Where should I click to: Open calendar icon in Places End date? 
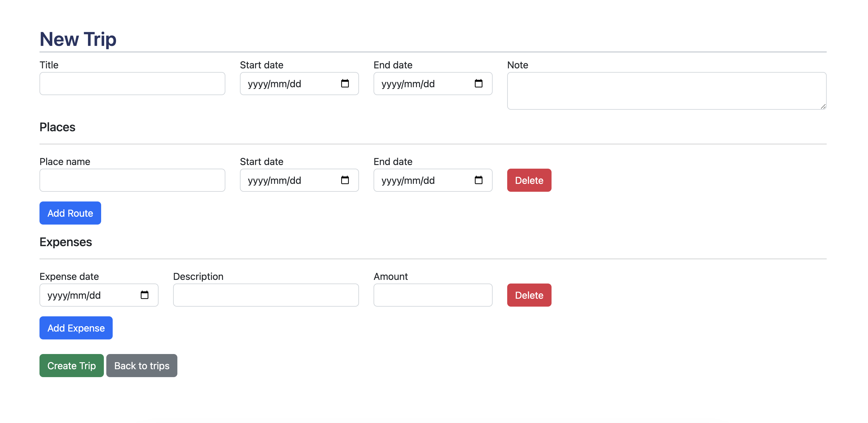click(478, 180)
